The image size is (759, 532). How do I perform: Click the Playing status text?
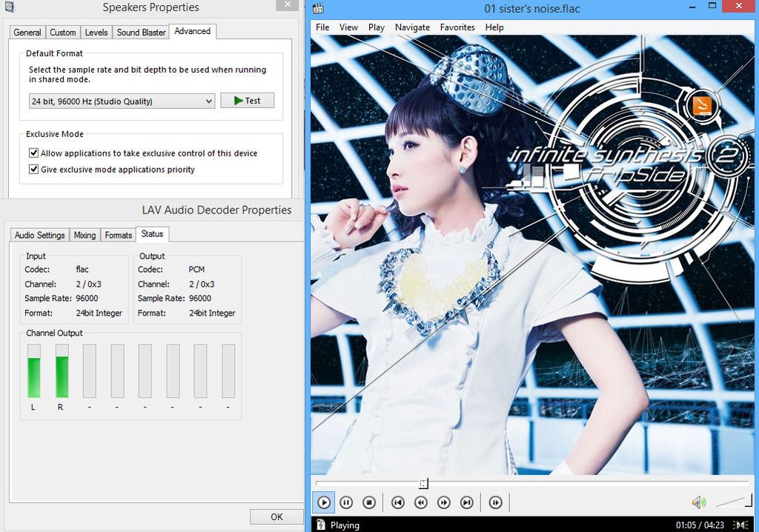(x=345, y=525)
